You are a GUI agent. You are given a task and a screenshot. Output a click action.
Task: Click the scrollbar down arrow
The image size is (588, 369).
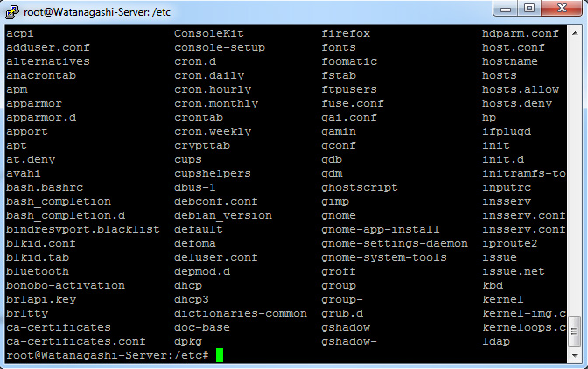(575, 356)
